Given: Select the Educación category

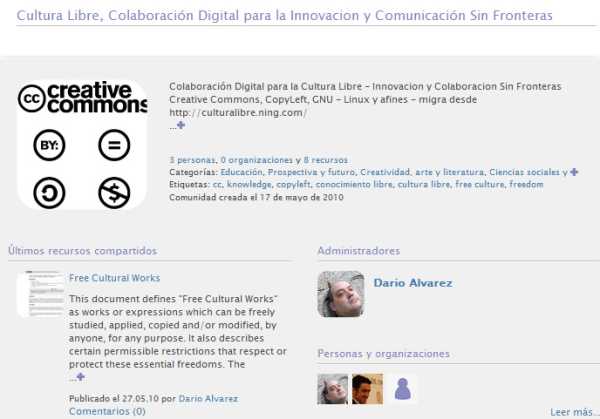Looking at the screenshot, I should click(x=241, y=172).
